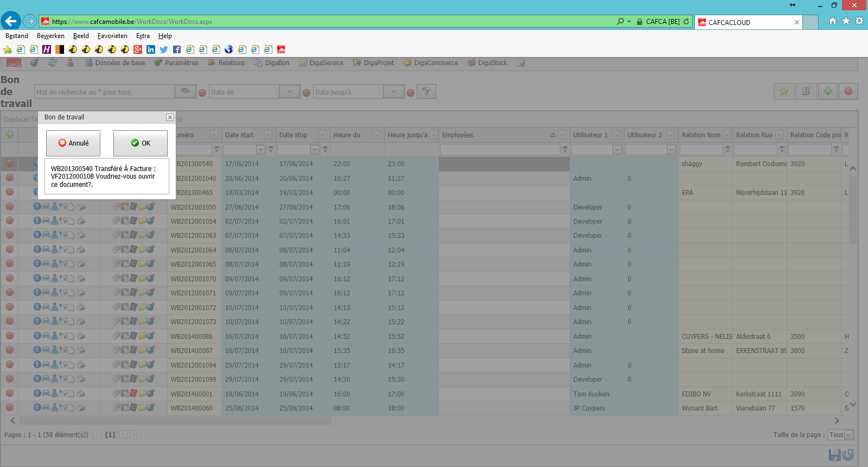Click the save floppy disk icon

pos(834,455)
